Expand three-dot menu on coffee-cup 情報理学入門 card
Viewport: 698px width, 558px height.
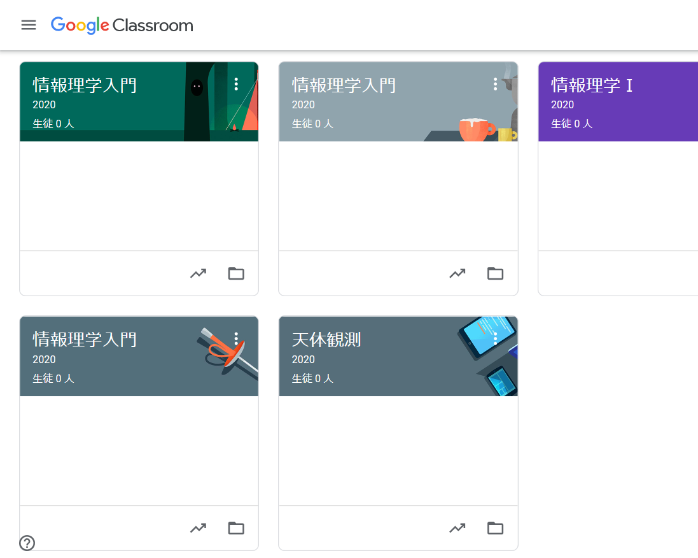[x=495, y=85]
